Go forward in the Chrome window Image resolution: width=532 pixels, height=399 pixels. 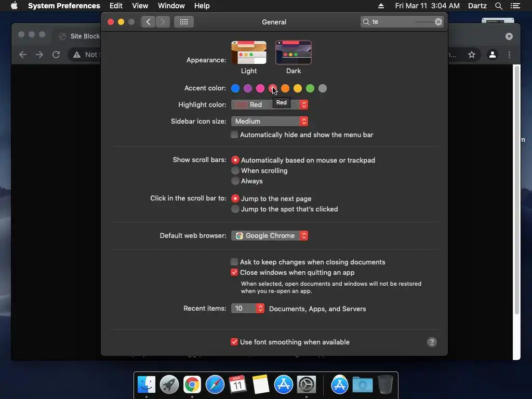click(39, 55)
